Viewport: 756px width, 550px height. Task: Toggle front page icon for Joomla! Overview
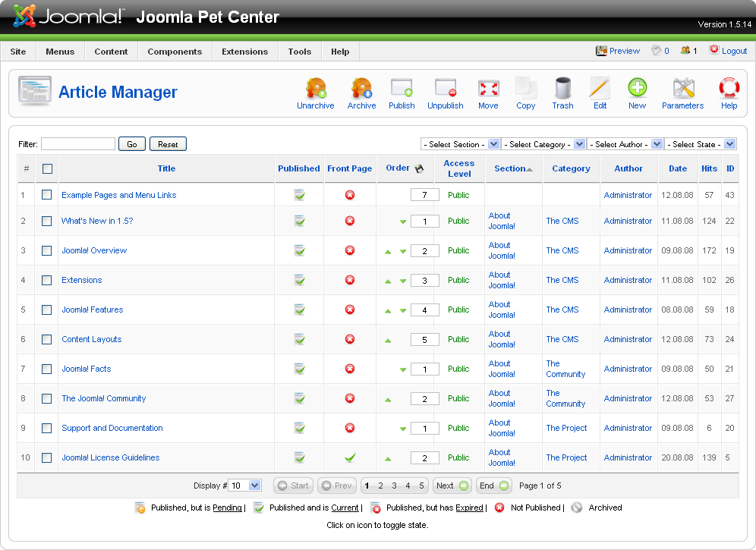point(350,250)
